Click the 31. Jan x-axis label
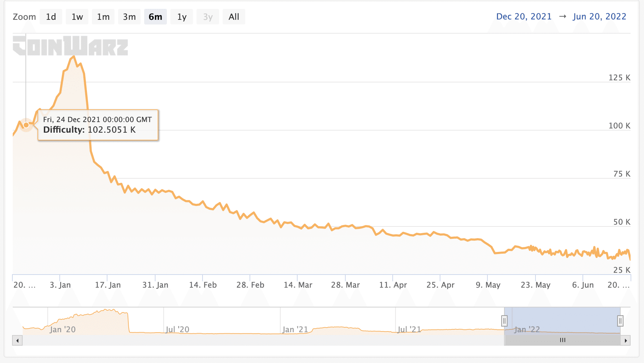644x363 pixels. coord(155,285)
